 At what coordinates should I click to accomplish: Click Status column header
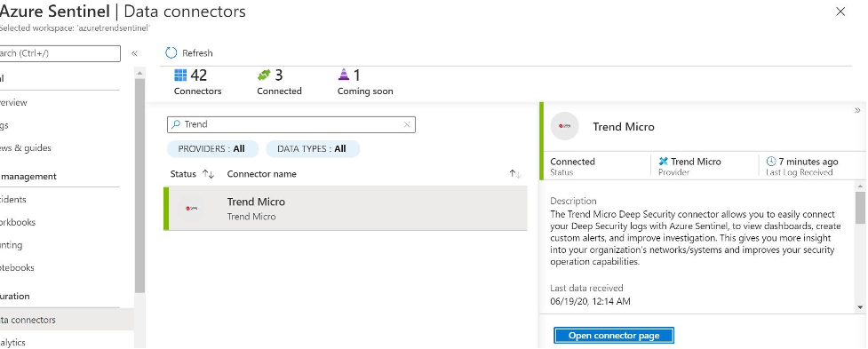[183, 174]
